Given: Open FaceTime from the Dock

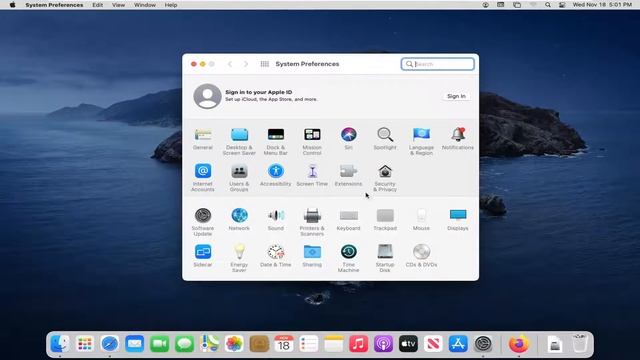Looking at the screenshot, I should (x=159, y=344).
